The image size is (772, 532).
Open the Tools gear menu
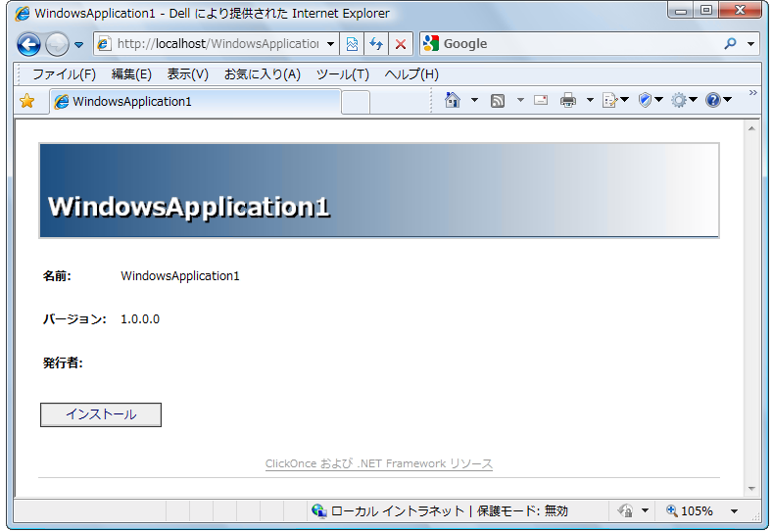click(685, 100)
